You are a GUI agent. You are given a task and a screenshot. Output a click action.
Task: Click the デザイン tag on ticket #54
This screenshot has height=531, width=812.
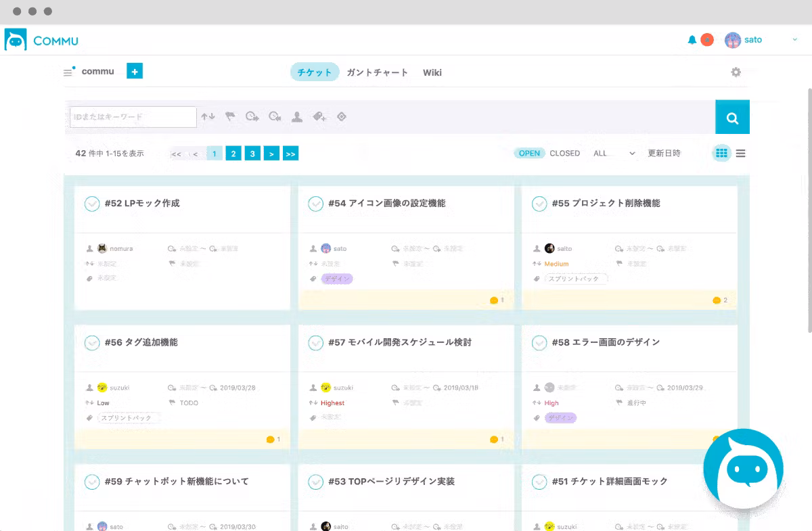(337, 279)
